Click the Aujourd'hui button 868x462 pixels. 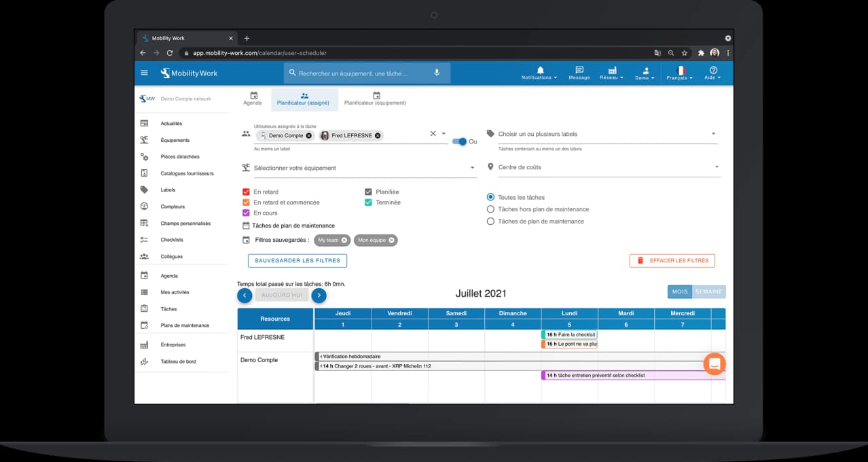click(x=282, y=296)
